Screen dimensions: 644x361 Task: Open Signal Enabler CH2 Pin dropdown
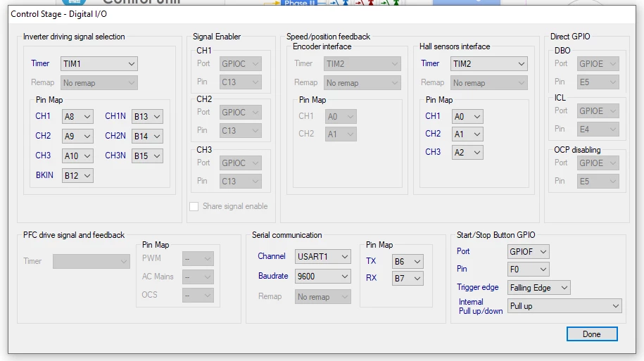pyautogui.click(x=240, y=131)
